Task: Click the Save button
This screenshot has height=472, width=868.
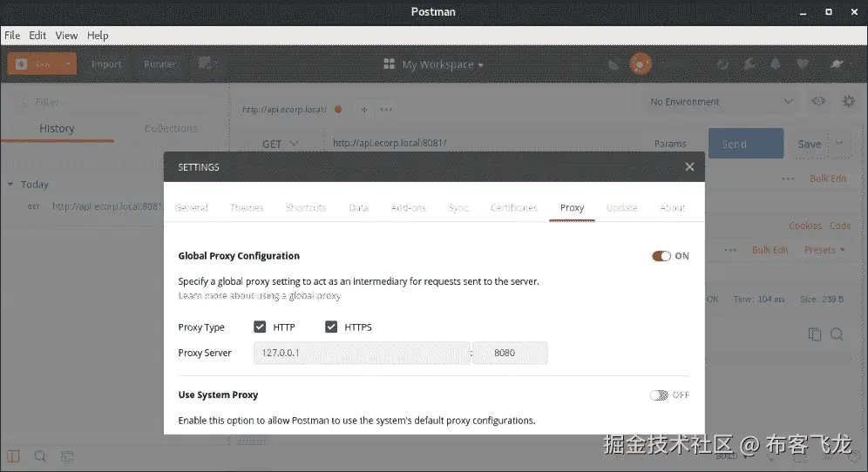Action: pyautogui.click(x=810, y=144)
